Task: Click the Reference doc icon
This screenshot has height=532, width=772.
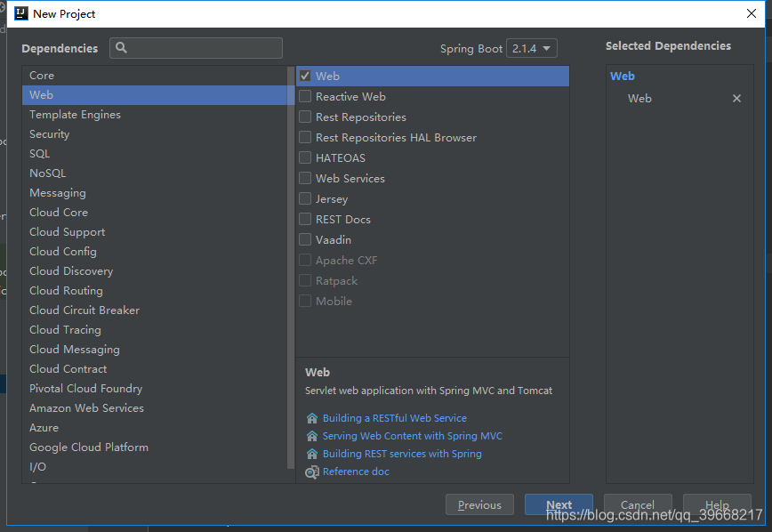Action: pos(312,472)
